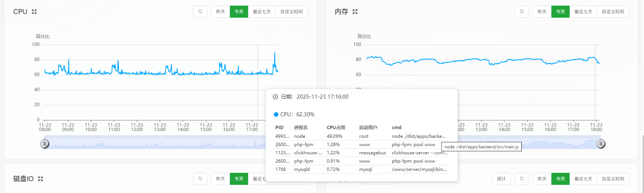The height and width of the screenshot is (193, 644).
Task: Click the CPU占用 column header
Action: point(336,128)
